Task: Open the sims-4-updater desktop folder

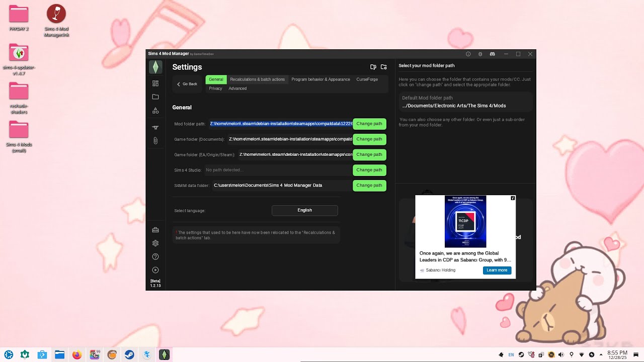Action: pos(19,59)
